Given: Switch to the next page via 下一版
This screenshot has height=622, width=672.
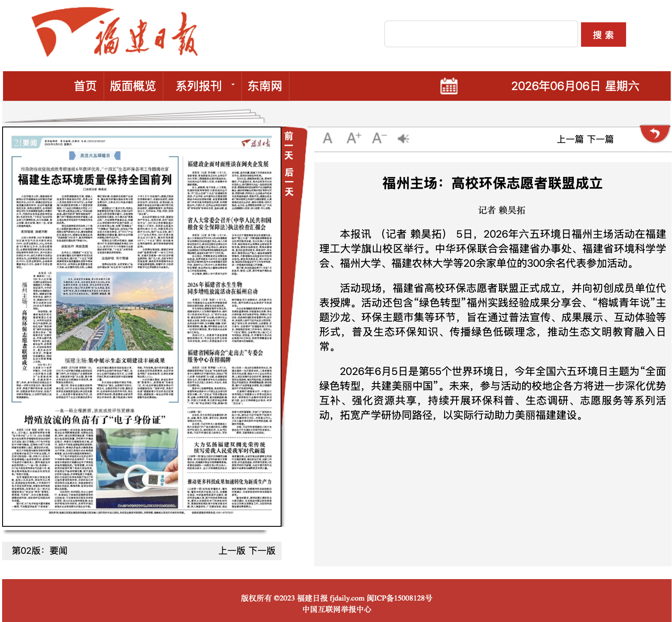Looking at the screenshot, I should [262, 551].
